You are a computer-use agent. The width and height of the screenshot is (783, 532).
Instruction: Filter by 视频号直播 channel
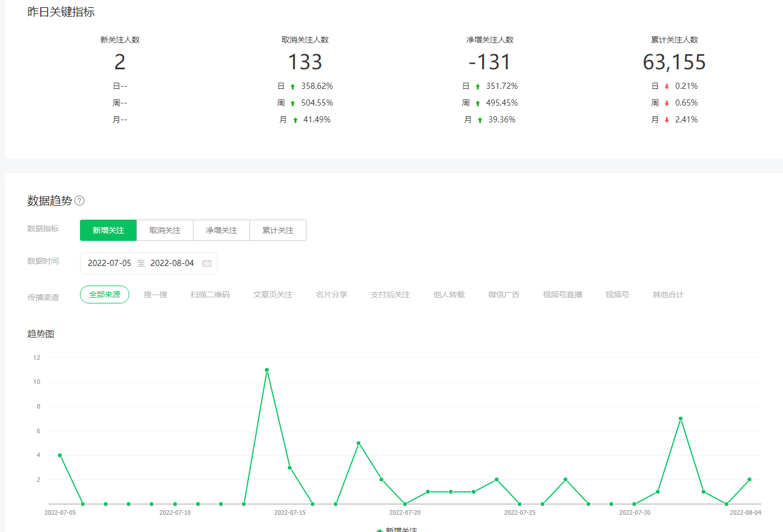pyautogui.click(x=563, y=294)
